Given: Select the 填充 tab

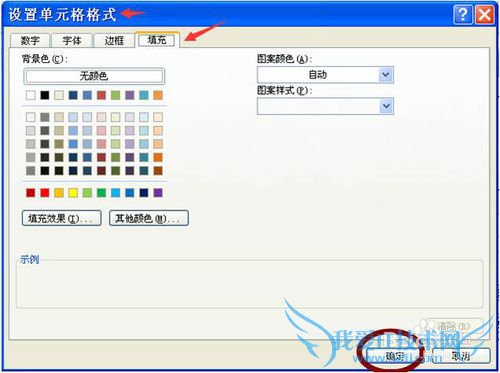Looking at the screenshot, I should pyautogui.click(x=157, y=40).
